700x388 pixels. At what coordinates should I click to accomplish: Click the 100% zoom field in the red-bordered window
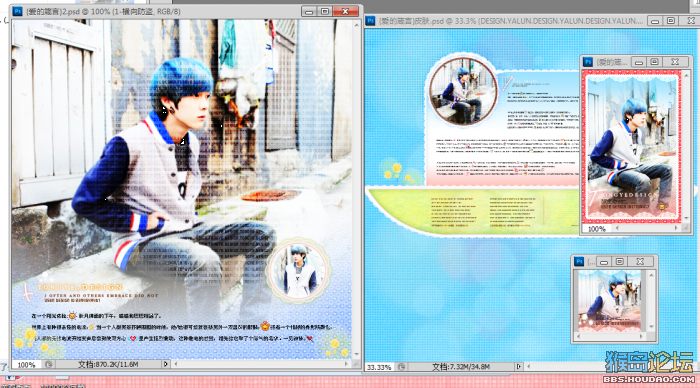(x=596, y=229)
